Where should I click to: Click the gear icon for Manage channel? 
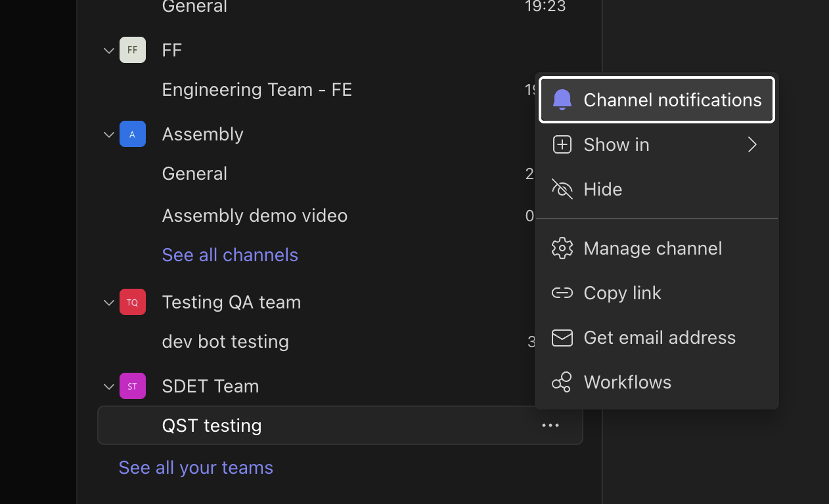[562, 248]
